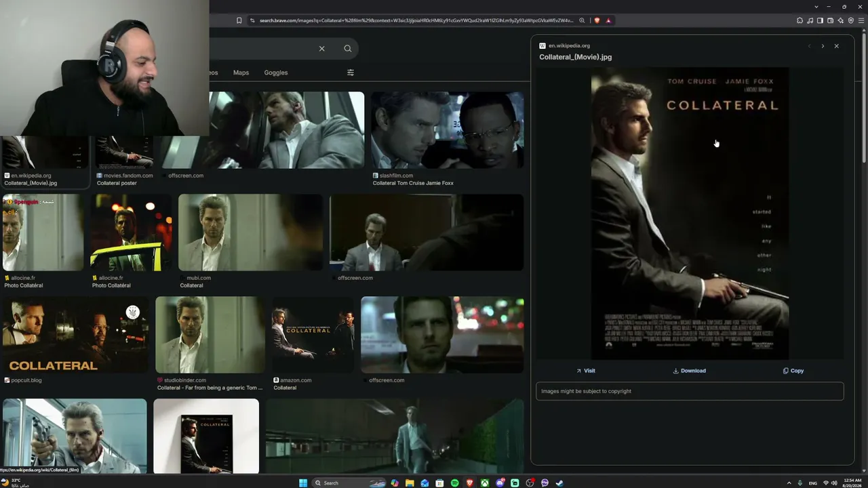Screen dimensions: 868x488
Task: Click the Visit button for the image
Action: (586, 371)
